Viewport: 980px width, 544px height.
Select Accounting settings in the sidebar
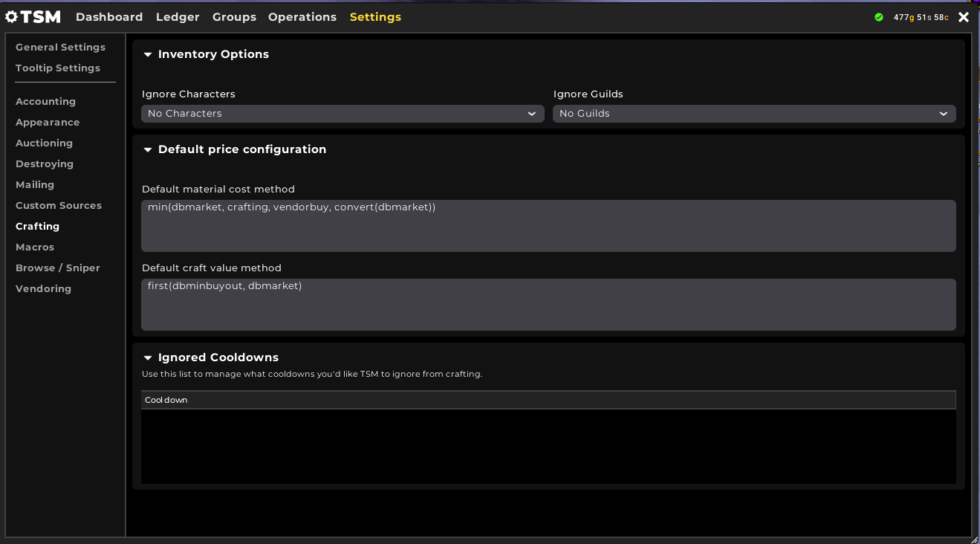(x=45, y=101)
